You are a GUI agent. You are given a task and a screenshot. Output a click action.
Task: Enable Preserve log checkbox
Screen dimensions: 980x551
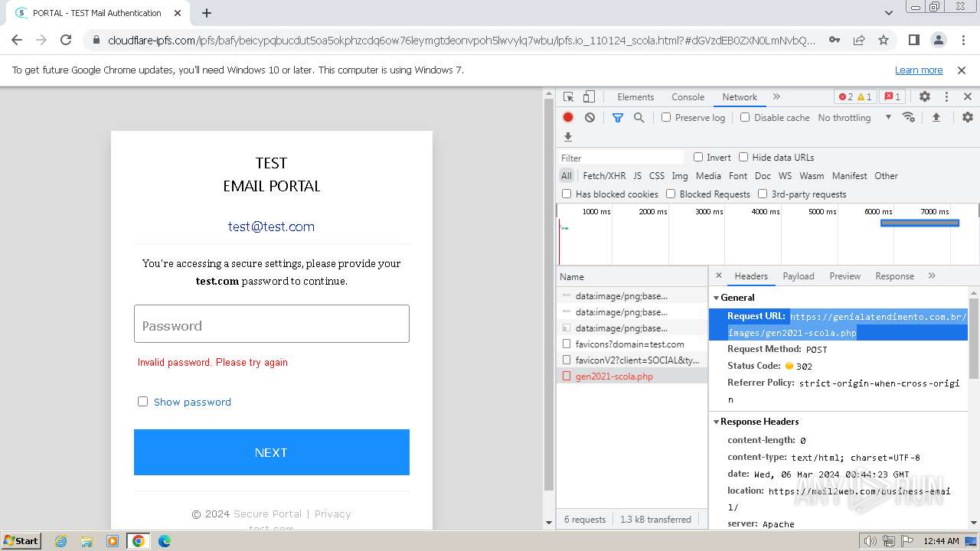[x=666, y=117]
